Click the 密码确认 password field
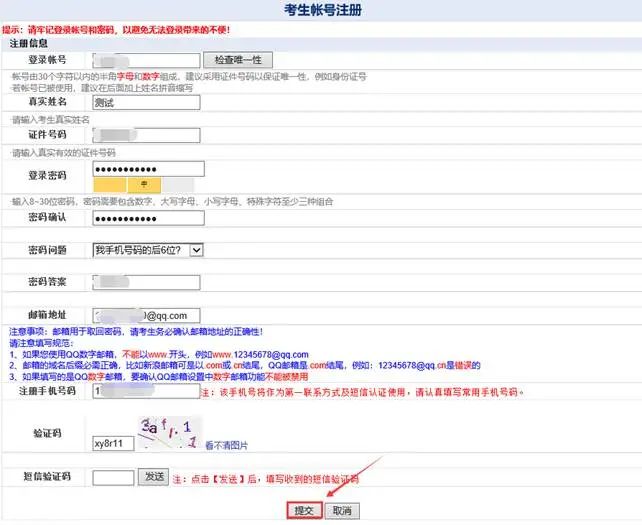This screenshot has width=642, height=525. (146, 219)
